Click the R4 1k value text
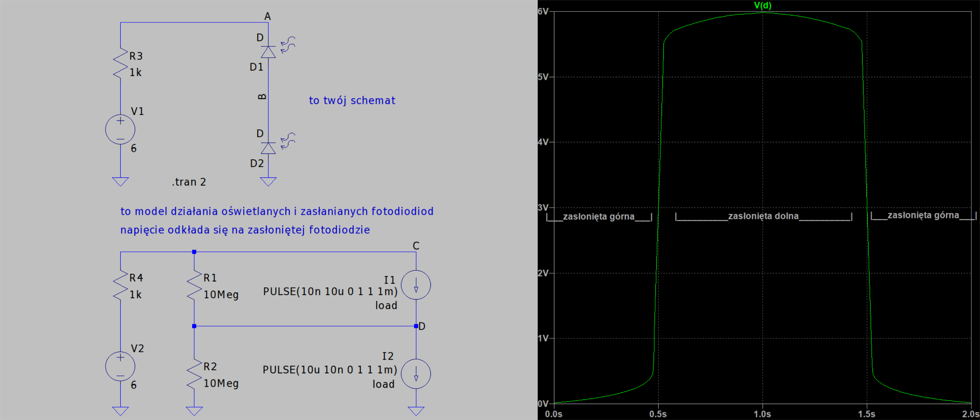Viewport: 980px width, 420px height. point(135,295)
